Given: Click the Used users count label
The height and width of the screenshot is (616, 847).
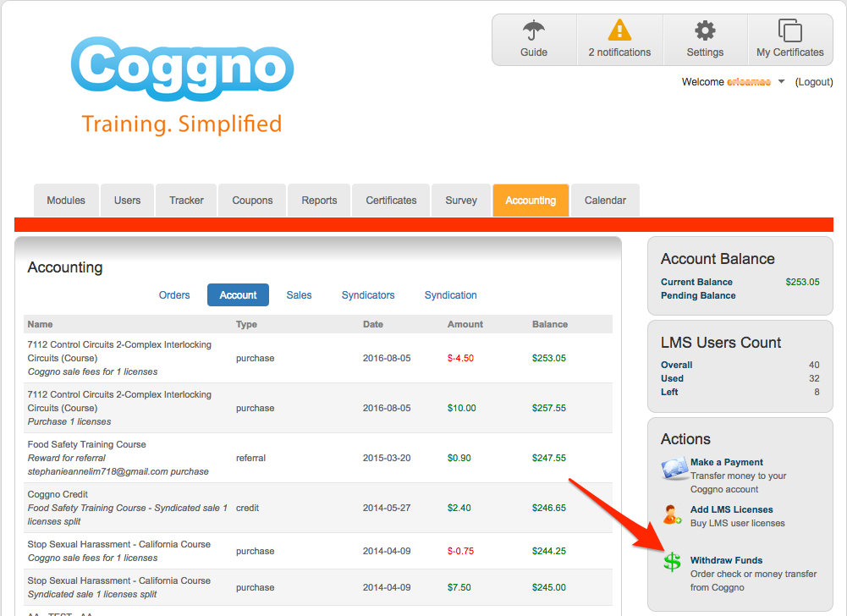Looking at the screenshot, I should 672,378.
